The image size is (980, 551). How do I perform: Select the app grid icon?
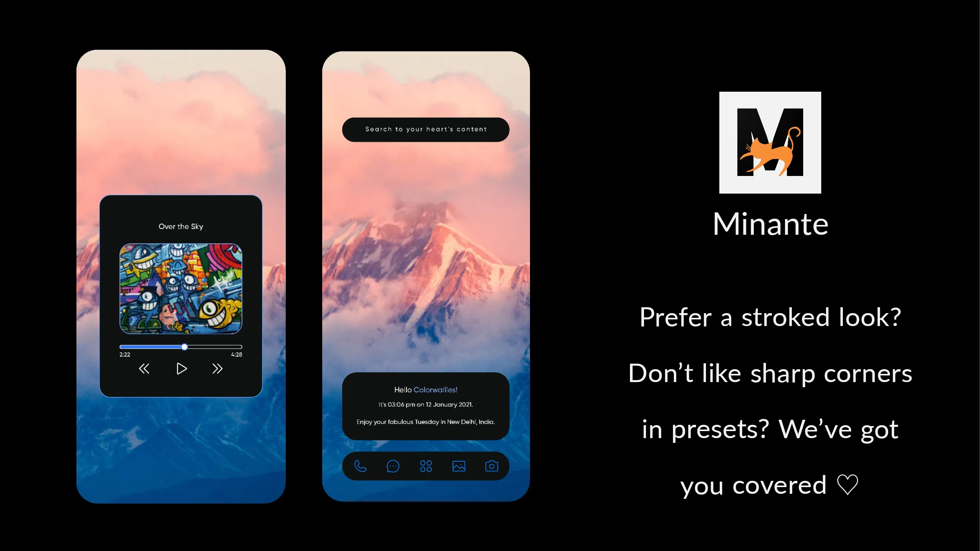click(x=426, y=466)
